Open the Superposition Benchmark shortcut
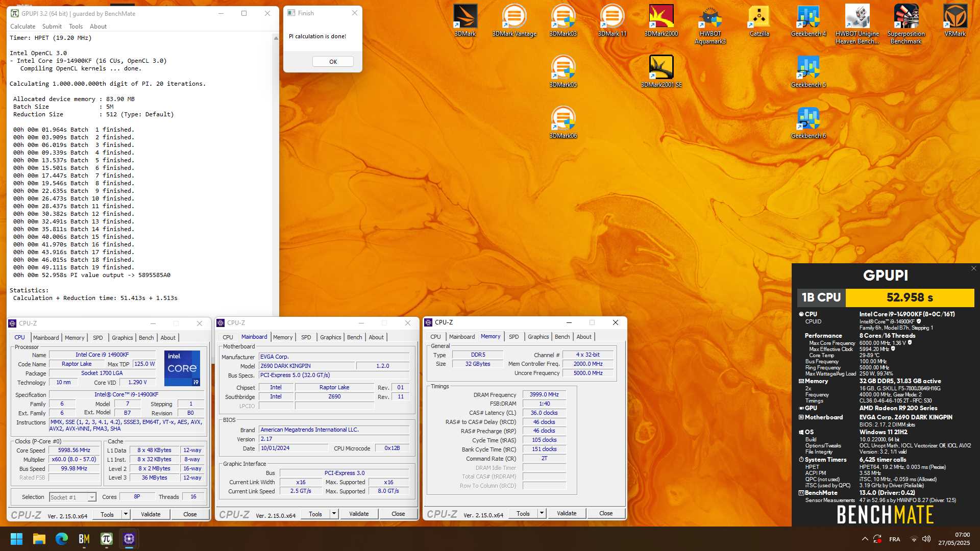 coord(906,24)
